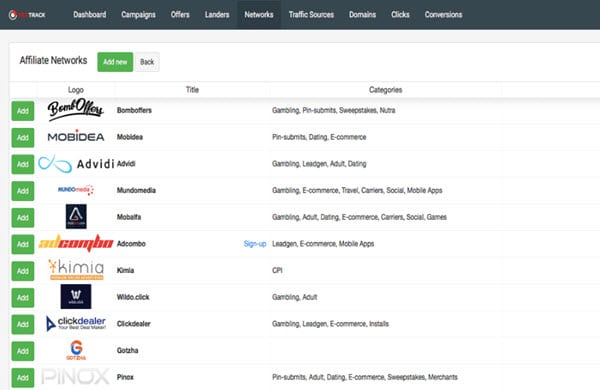Select the Adcombo title text
The width and height of the screenshot is (600, 390).
131,244
